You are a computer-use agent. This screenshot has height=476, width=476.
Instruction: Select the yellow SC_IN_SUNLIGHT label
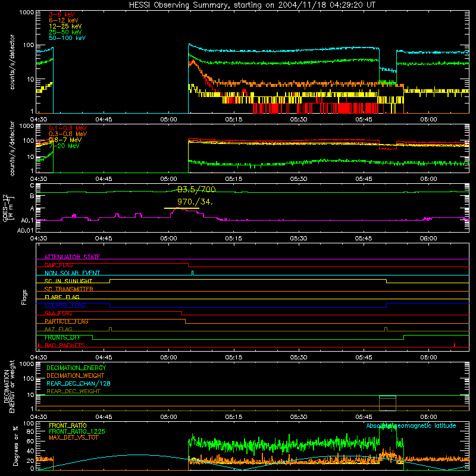68,281
